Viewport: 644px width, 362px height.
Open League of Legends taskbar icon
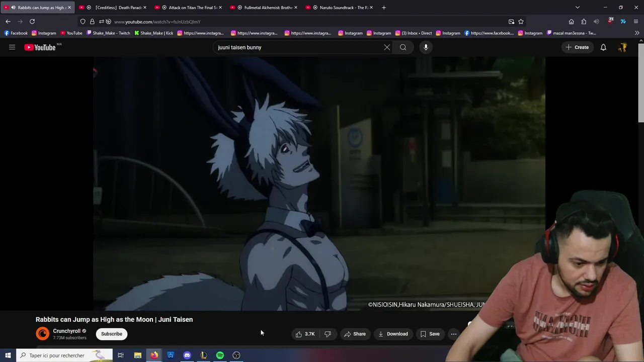203,355
